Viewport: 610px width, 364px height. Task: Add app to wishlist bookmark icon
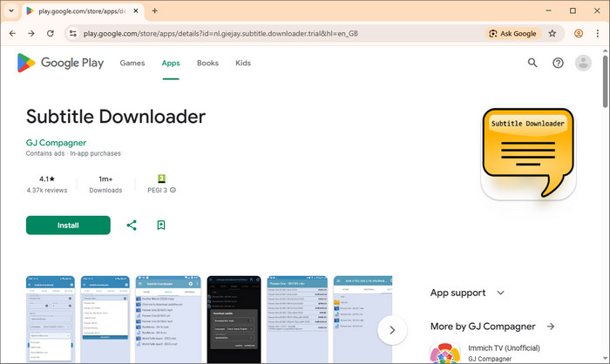(x=161, y=226)
